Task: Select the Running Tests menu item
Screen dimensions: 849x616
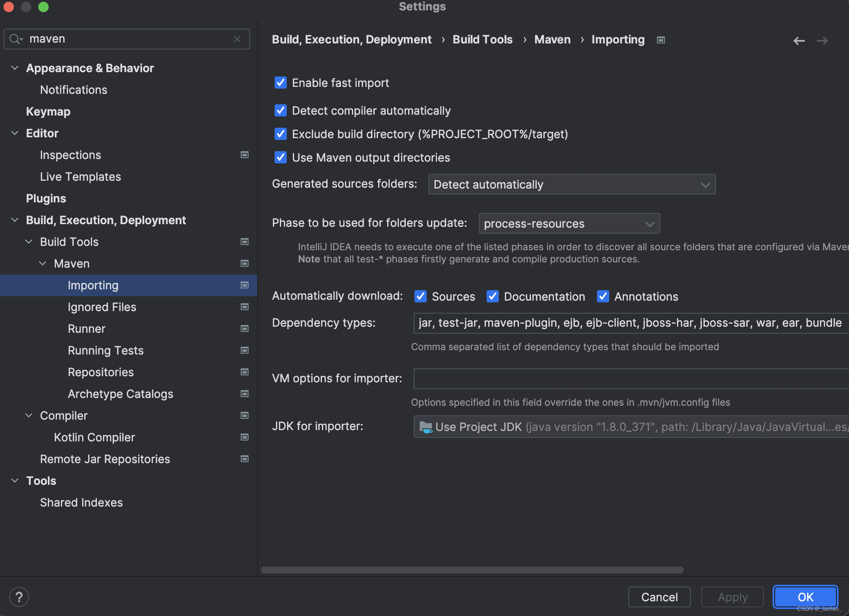Action: [106, 350]
